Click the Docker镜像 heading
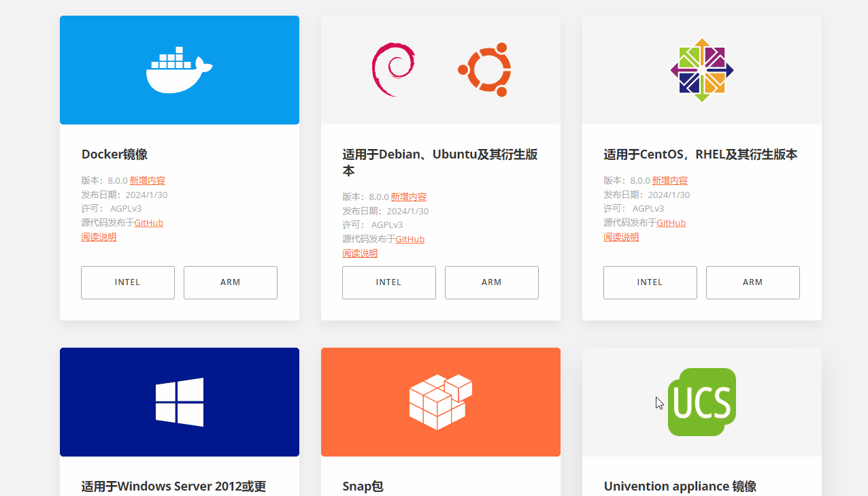868x496 pixels. [114, 154]
